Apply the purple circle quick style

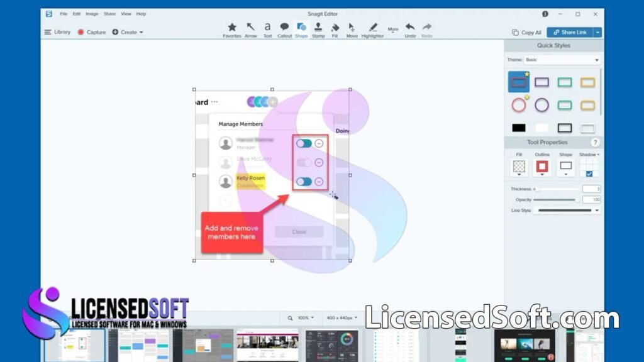coord(541,105)
